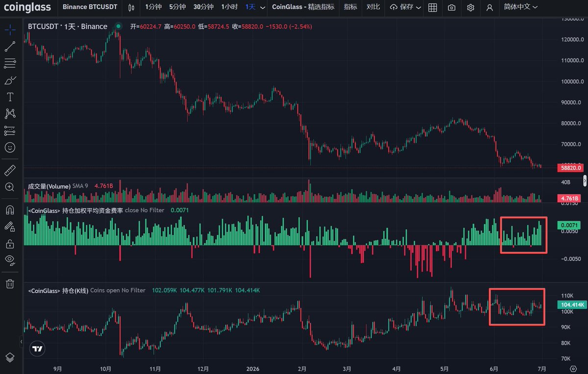Click the 保存 cloud save button
588x374 pixels.
[401, 7]
